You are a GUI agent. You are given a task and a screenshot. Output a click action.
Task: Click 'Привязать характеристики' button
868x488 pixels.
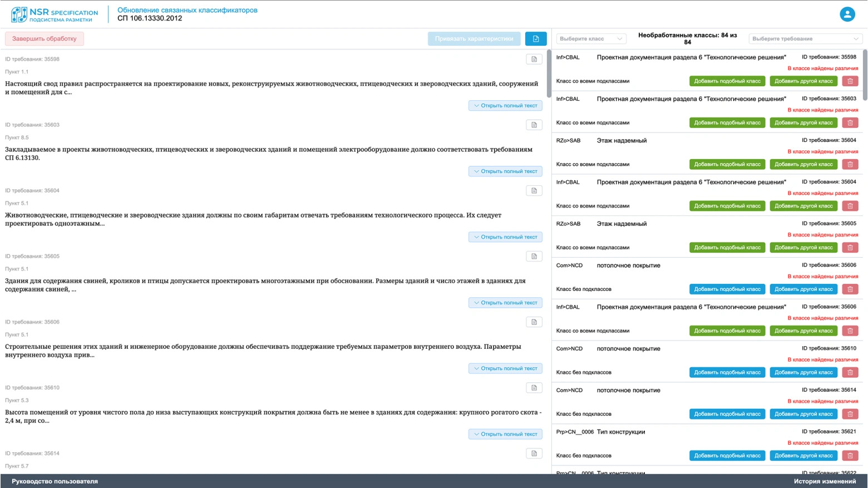pos(474,39)
